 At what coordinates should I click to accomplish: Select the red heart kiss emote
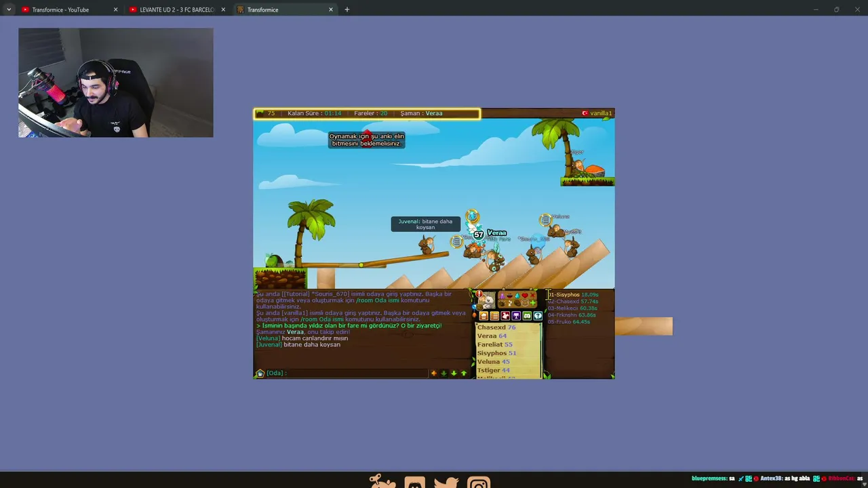[525, 296]
